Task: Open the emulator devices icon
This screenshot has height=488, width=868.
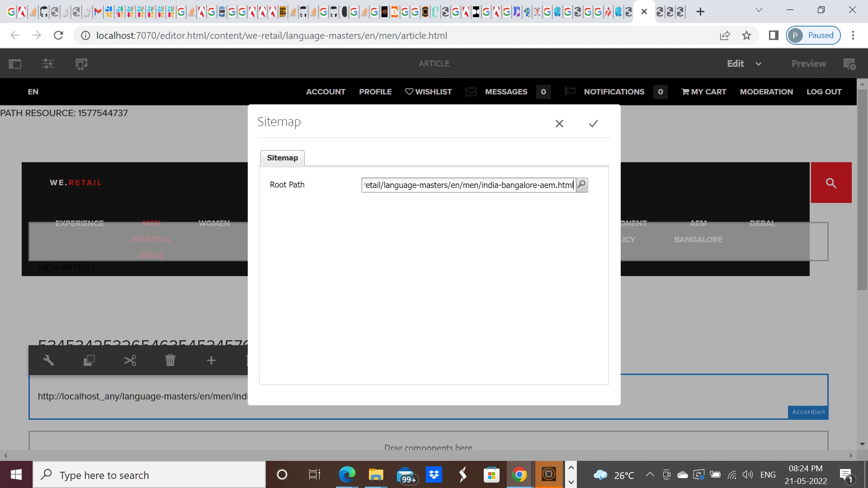Action: [81, 64]
